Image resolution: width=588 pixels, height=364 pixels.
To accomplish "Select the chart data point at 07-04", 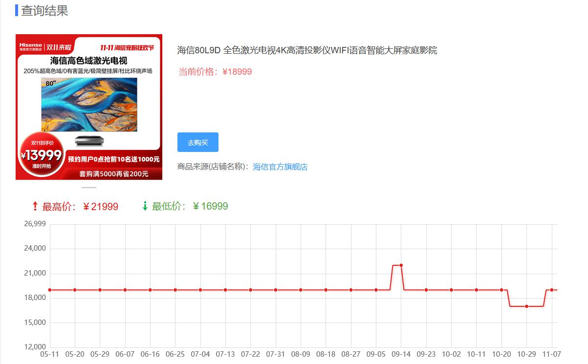I will coord(200,290).
